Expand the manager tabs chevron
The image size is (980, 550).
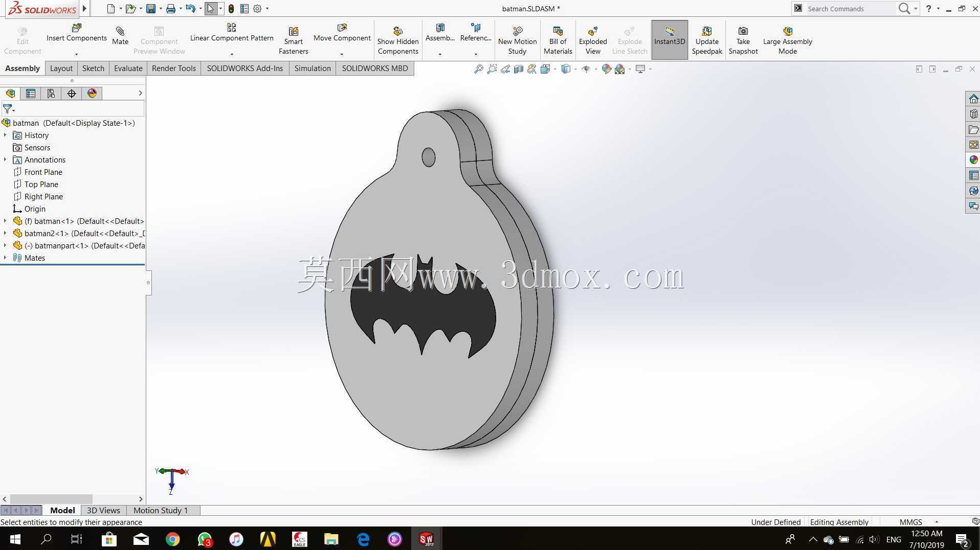(140, 93)
